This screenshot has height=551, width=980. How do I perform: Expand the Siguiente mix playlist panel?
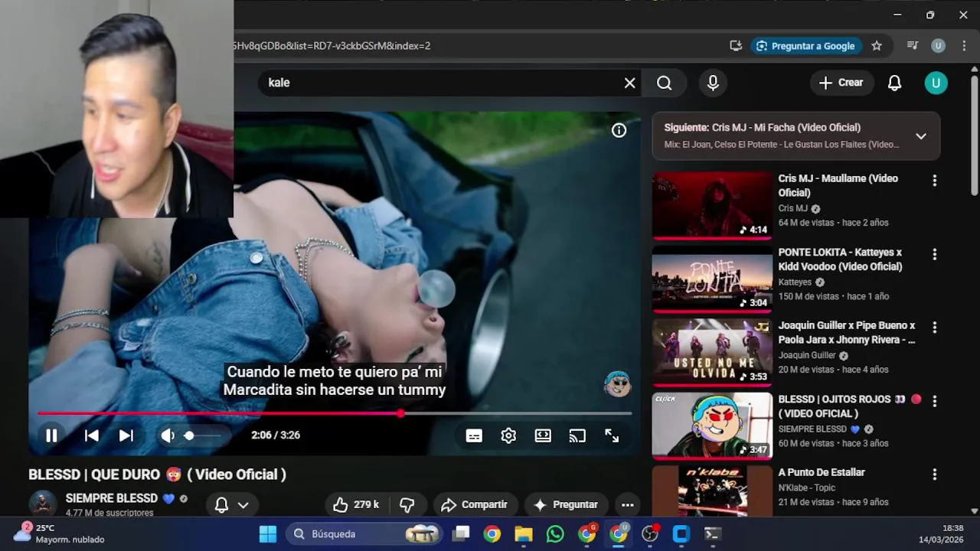(921, 136)
